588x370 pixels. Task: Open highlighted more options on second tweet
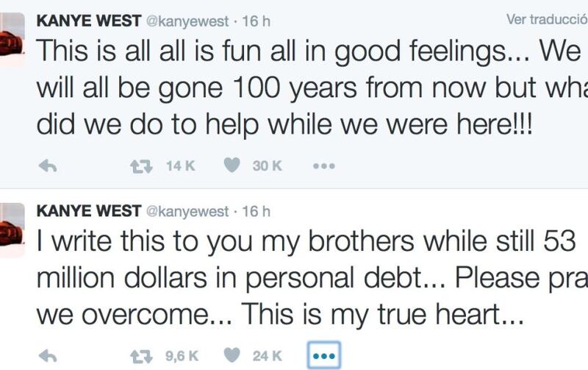pos(324,355)
